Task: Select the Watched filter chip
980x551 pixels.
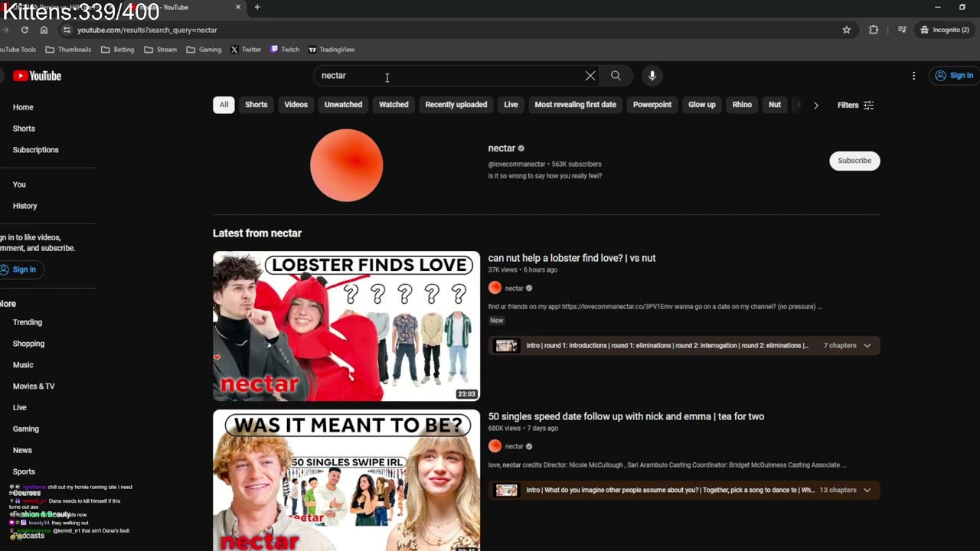Action: (394, 105)
